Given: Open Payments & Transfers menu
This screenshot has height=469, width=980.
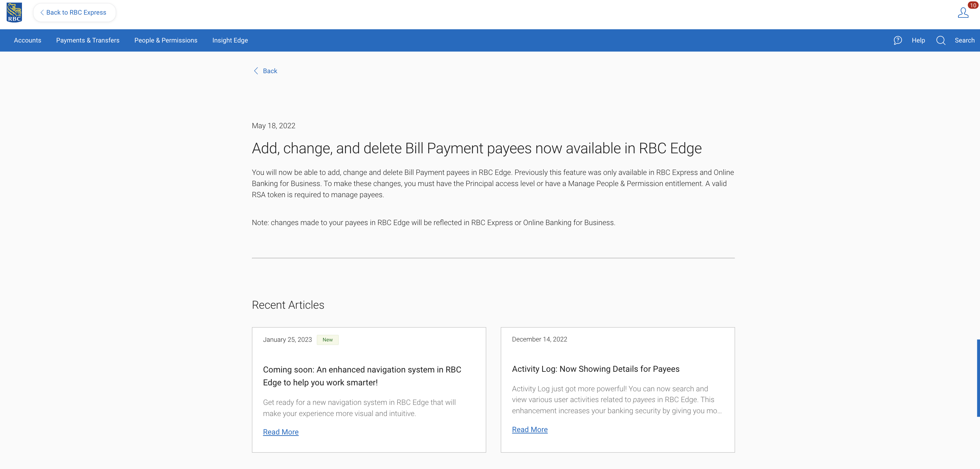Looking at the screenshot, I should [87, 40].
